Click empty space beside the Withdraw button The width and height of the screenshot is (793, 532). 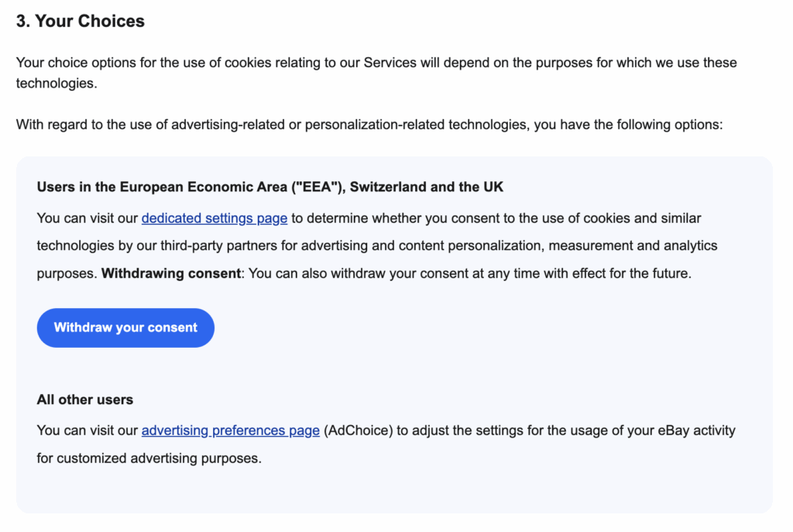(x=465, y=328)
